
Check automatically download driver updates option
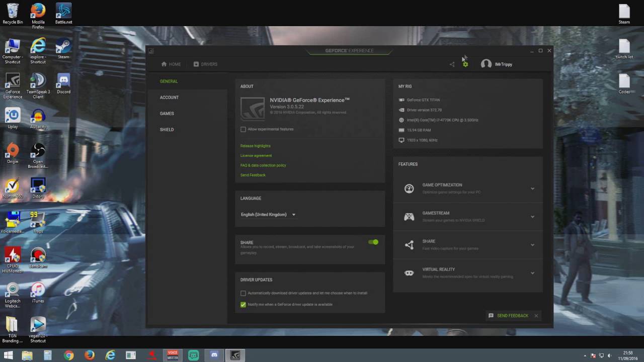click(243, 293)
